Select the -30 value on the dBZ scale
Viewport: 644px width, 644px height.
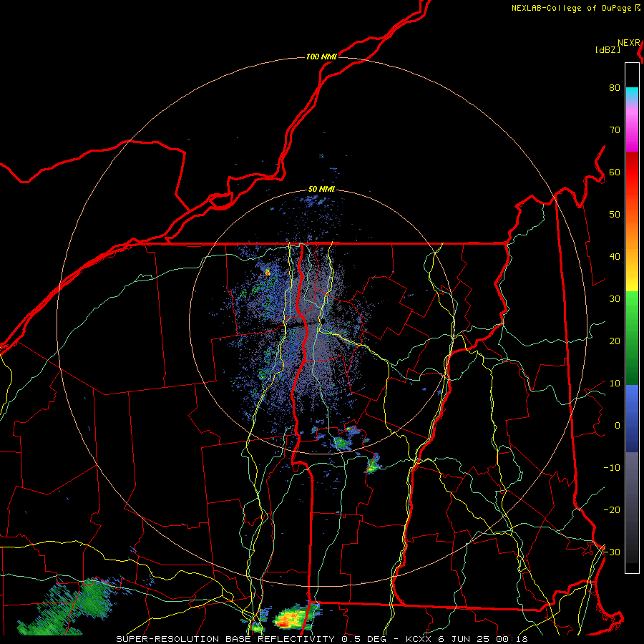[x=612, y=552]
